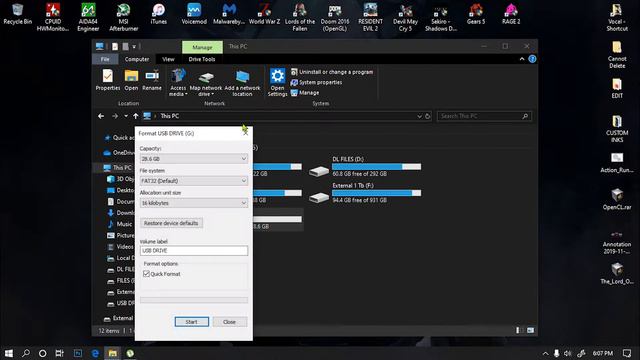Switch to the View ribbon tab

pyautogui.click(x=168, y=59)
